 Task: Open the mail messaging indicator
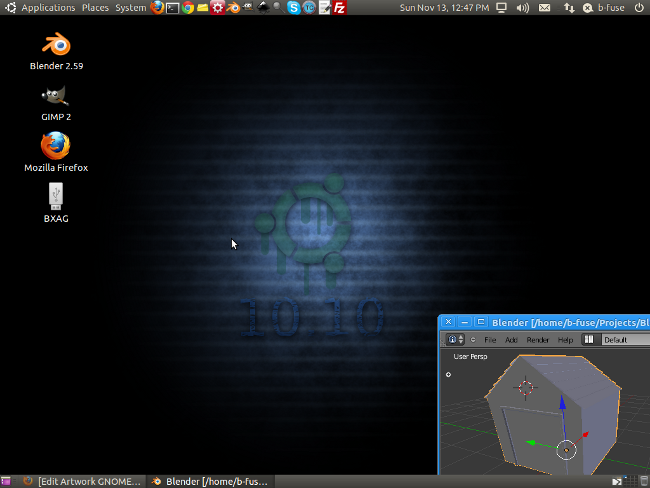point(544,7)
